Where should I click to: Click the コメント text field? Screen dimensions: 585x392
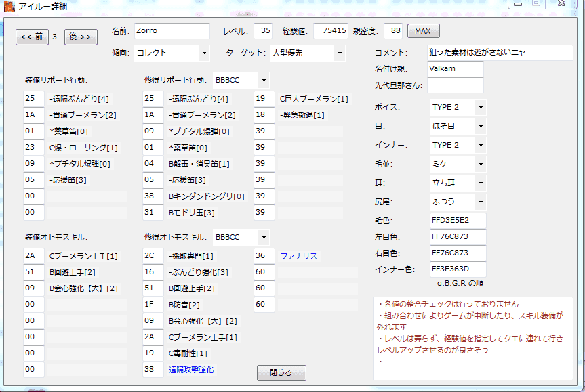500,53
